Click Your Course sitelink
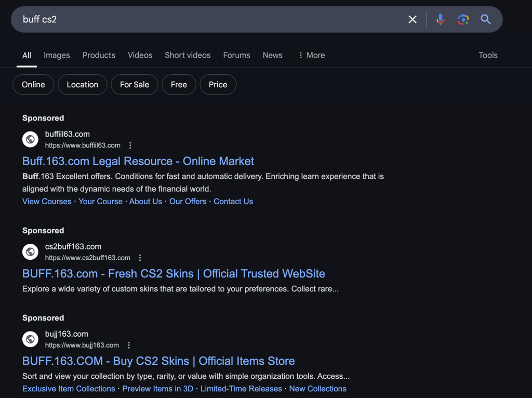 click(100, 202)
